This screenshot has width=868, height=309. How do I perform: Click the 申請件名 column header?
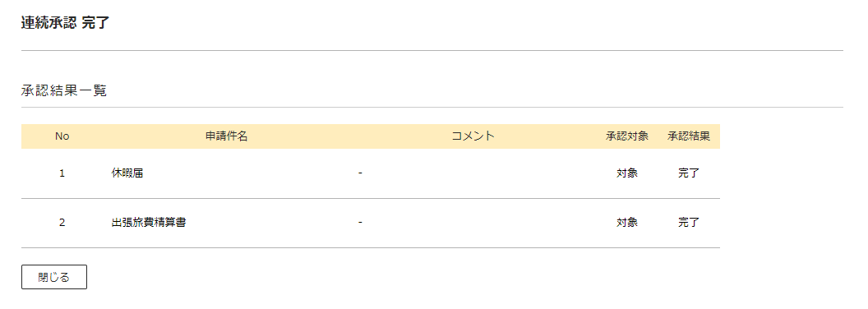(226, 136)
